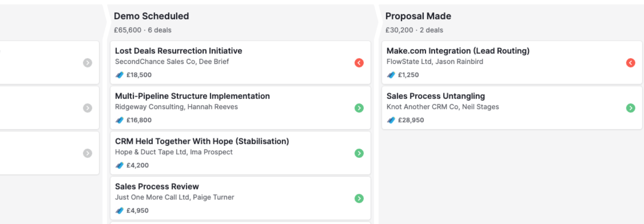This screenshot has height=224, width=644.
Task: Click the £16,800 deal value
Action: coord(139,120)
